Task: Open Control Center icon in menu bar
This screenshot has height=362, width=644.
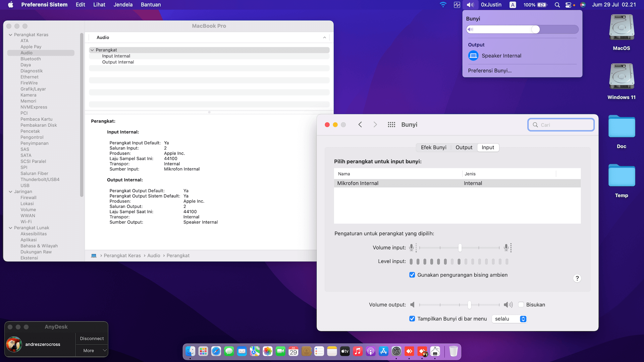Action: 568,5
